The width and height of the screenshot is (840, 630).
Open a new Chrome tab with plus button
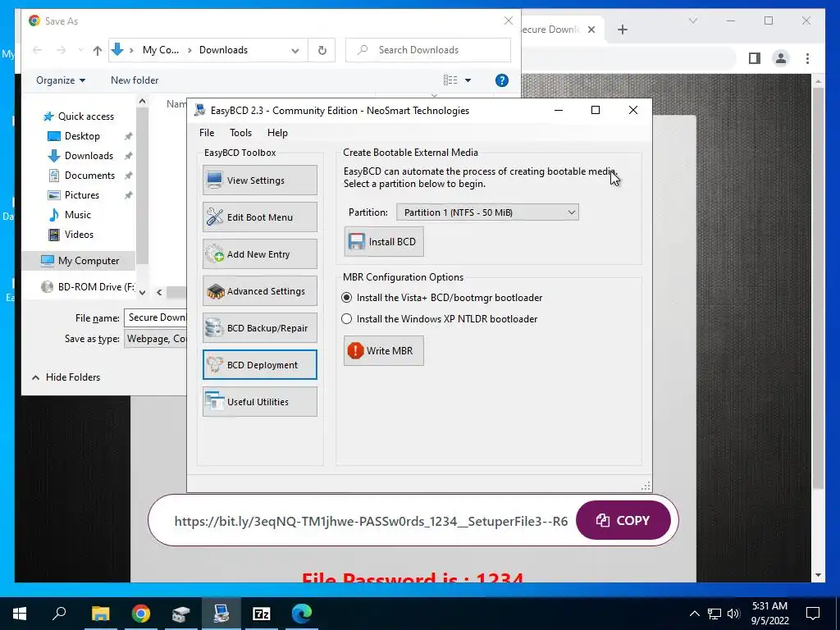coord(622,30)
